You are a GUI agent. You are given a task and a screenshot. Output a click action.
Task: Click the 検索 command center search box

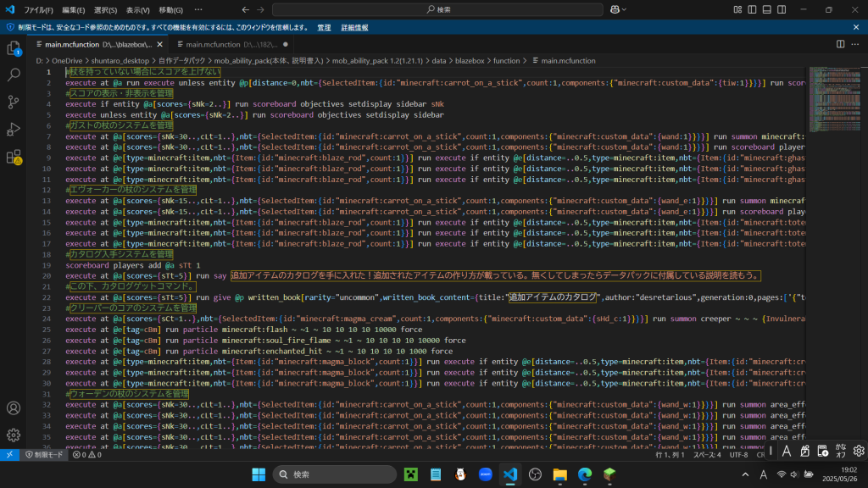point(437,9)
